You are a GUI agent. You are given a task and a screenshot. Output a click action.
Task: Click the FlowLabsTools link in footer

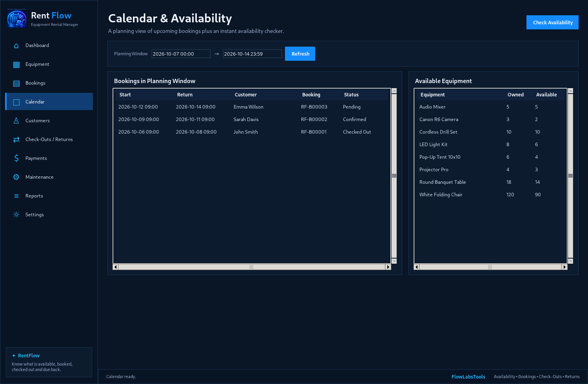point(468,377)
